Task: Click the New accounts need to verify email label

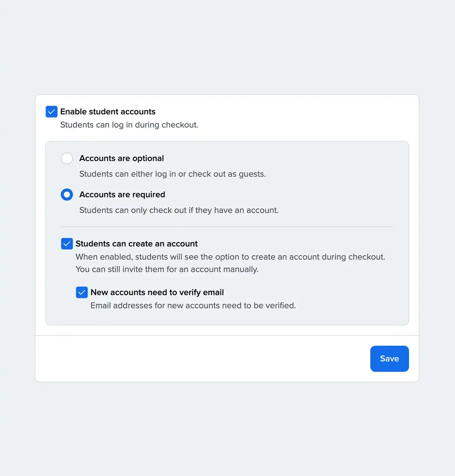Action: click(x=157, y=292)
